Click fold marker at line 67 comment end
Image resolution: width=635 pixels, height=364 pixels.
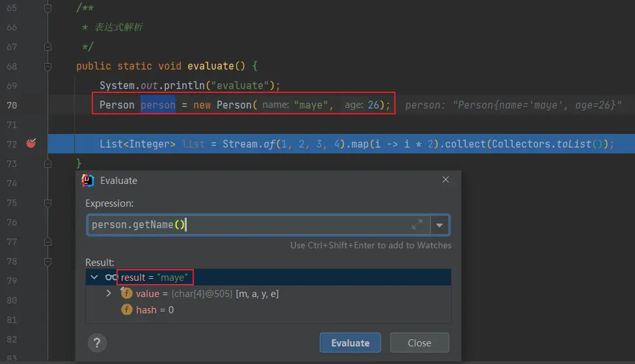pos(47,47)
